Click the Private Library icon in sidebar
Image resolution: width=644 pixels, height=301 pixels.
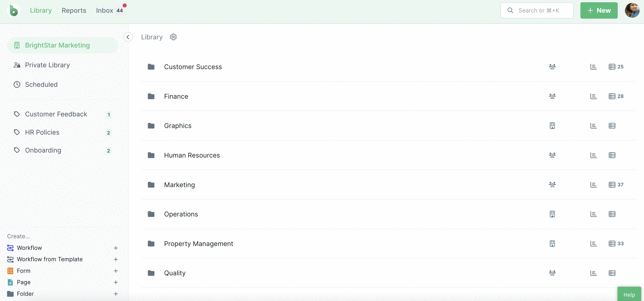[17, 65]
